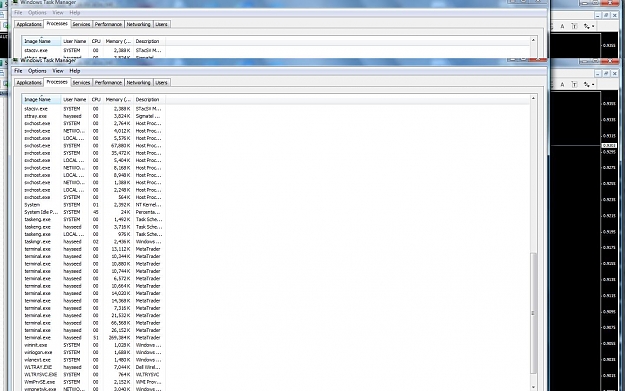Open Services tab in back Task Manager window
This screenshot has height=391, width=625.
[81, 24]
